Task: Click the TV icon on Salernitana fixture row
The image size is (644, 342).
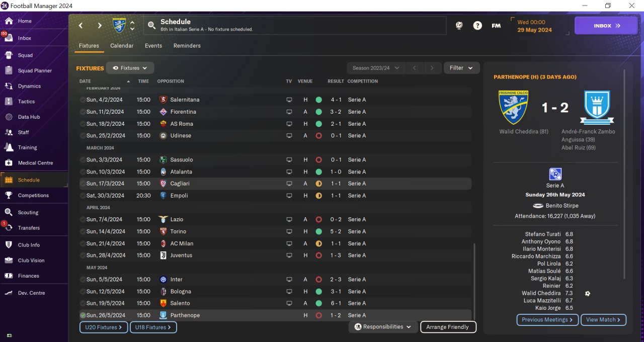Action: 289,100
